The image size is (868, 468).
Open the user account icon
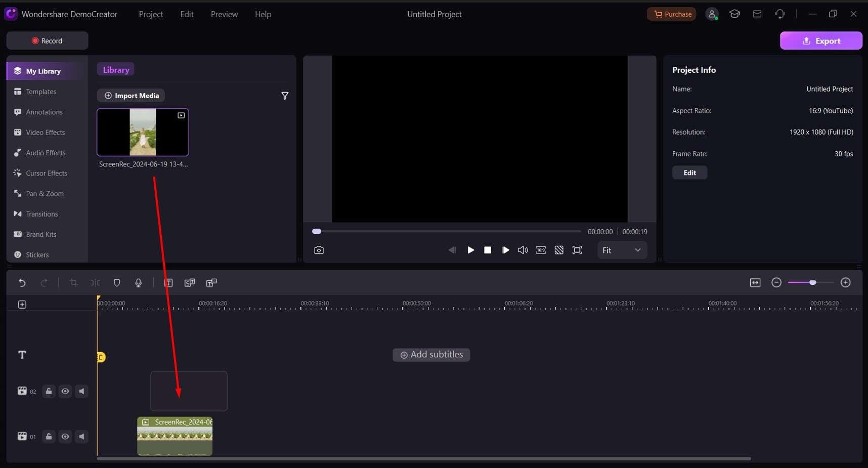(x=712, y=14)
